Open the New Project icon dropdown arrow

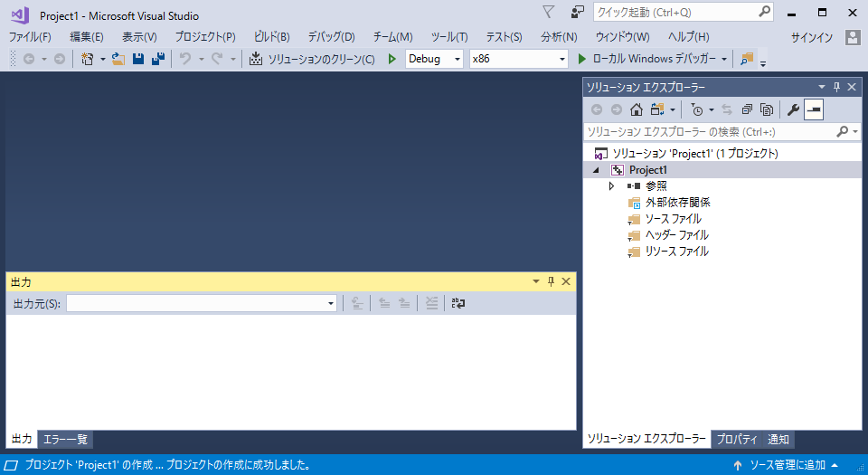coord(102,59)
